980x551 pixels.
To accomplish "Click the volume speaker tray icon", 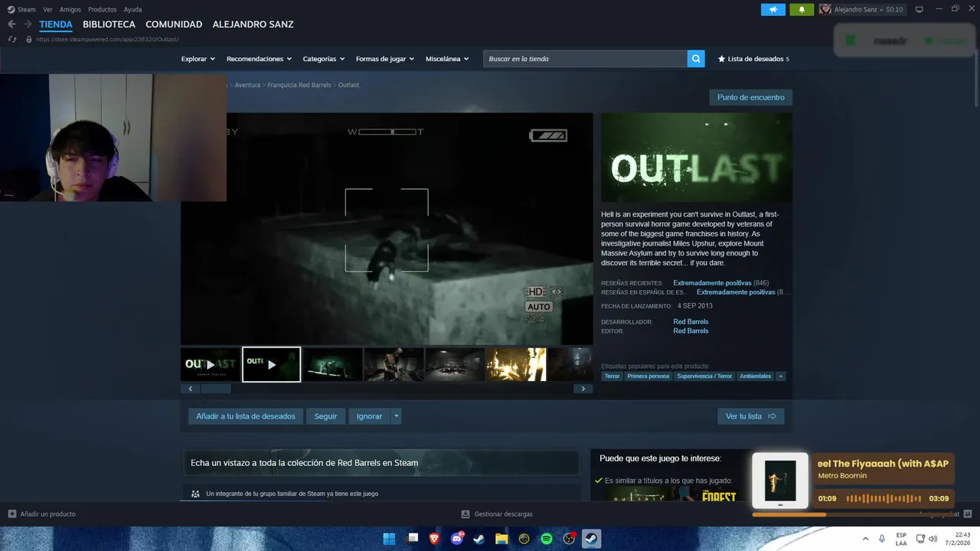I will tap(933, 539).
